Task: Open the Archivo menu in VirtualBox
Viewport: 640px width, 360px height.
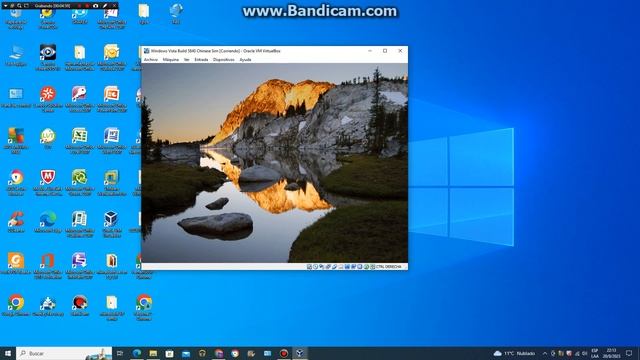Action: tap(151, 60)
